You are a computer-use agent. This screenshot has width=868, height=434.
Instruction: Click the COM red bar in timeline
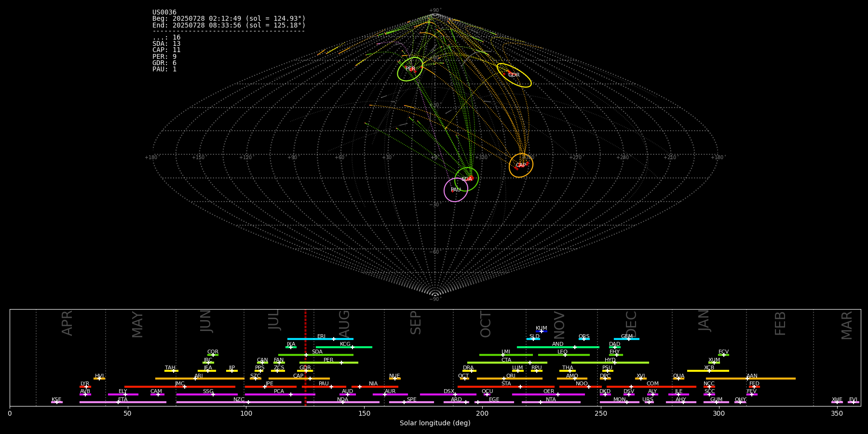tap(651, 386)
